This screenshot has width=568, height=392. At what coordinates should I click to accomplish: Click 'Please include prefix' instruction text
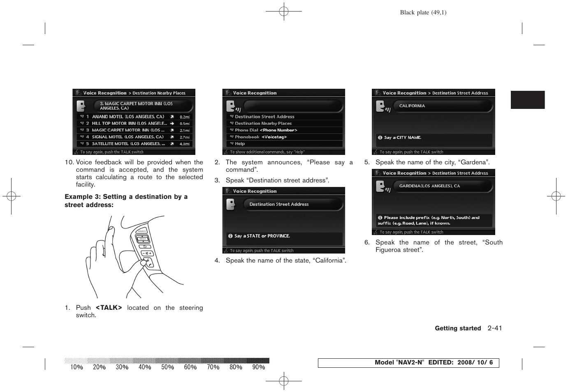(429, 221)
